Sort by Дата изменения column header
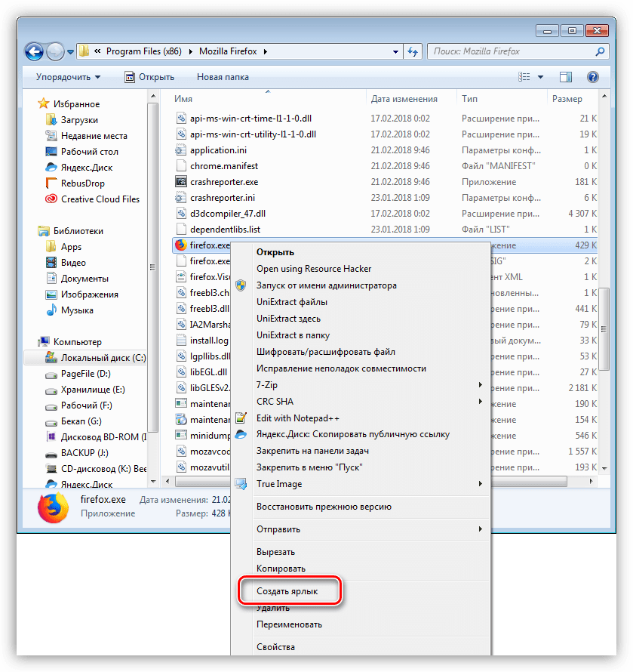Viewport: 633px width, 672px height. click(x=404, y=99)
